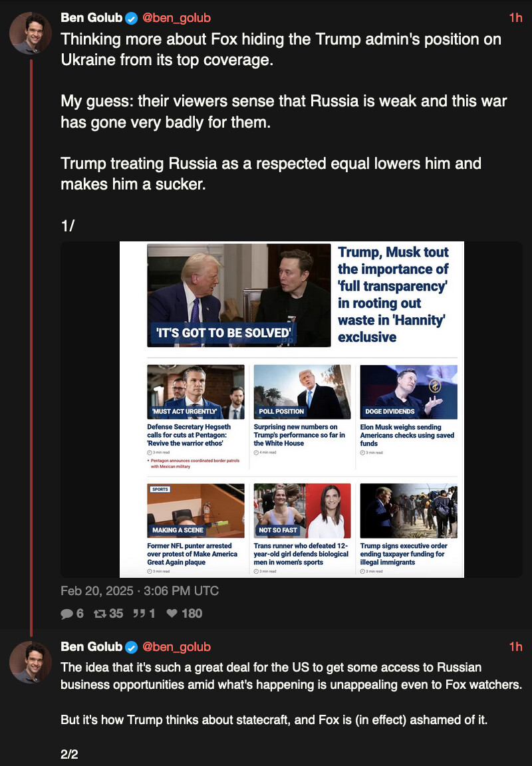Image resolution: width=532 pixels, height=766 pixels.
Task: Click the repost arrows icon
Action: (100, 614)
